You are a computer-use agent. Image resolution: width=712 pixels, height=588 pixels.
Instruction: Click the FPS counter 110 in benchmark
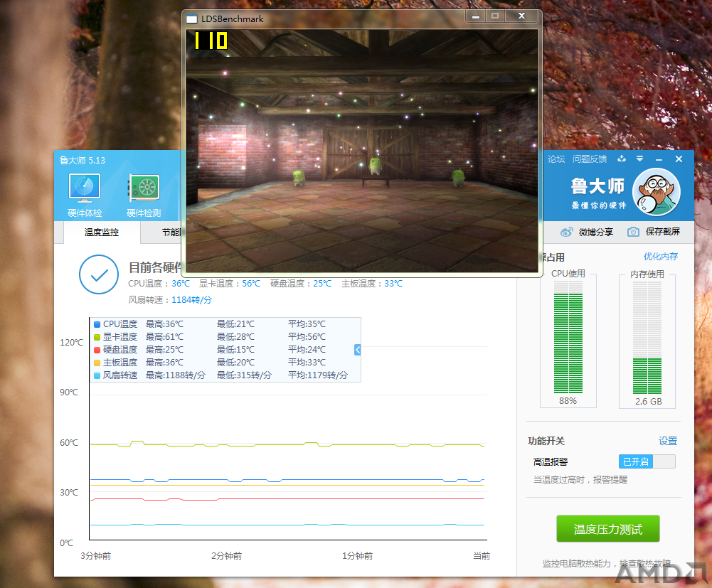click(x=211, y=41)
